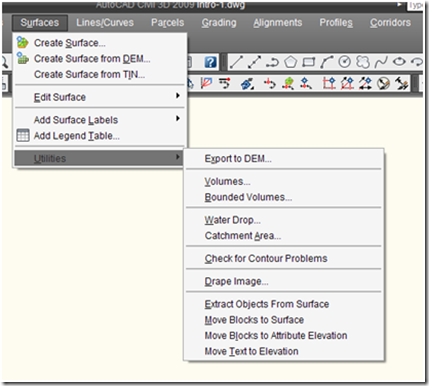The width and height of the screenshot is (429, 386).
Task: Select Extract Objects From Surface
Action: click(x=284, y=304)
